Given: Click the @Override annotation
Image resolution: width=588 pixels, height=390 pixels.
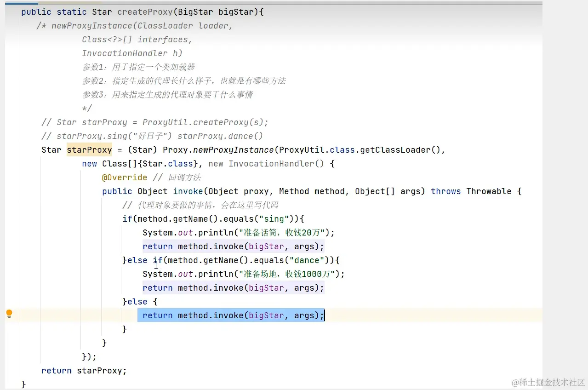Looking at the screenshot, I should click(125, 178).
